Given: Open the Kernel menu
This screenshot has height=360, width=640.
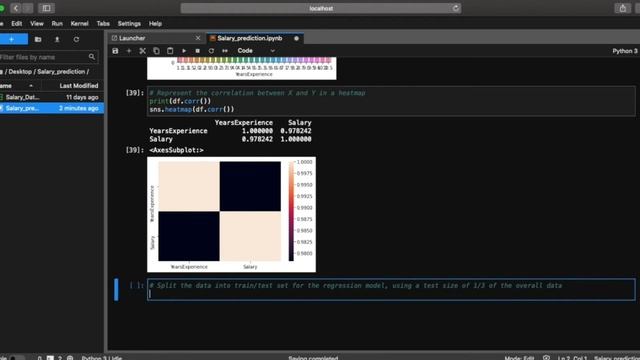Looking at the screenshot, I should click(80, 24).
